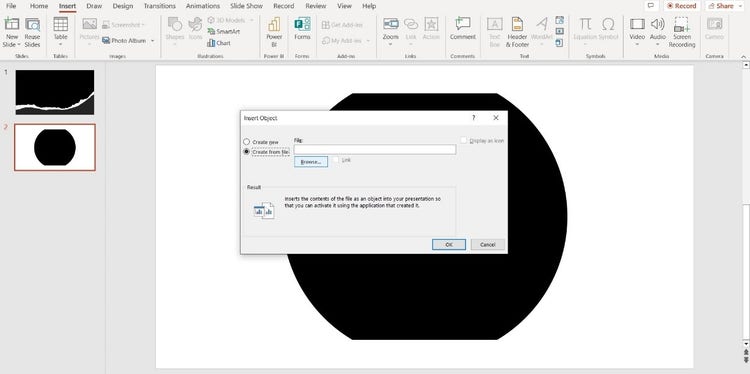The height and width of the screenshot is (374, 750).
Task: Click the Equation pi icon
Action: pyautogui.click(x=585, y=24)
